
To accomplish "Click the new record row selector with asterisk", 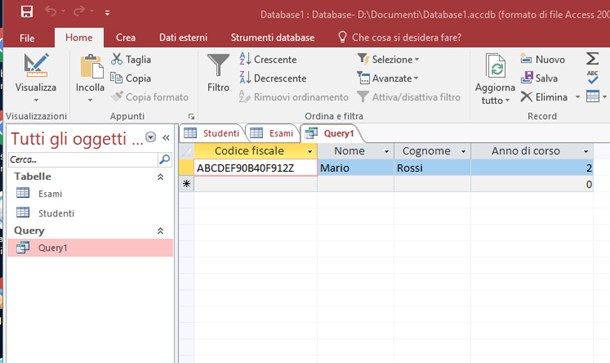I will point(186,184).
